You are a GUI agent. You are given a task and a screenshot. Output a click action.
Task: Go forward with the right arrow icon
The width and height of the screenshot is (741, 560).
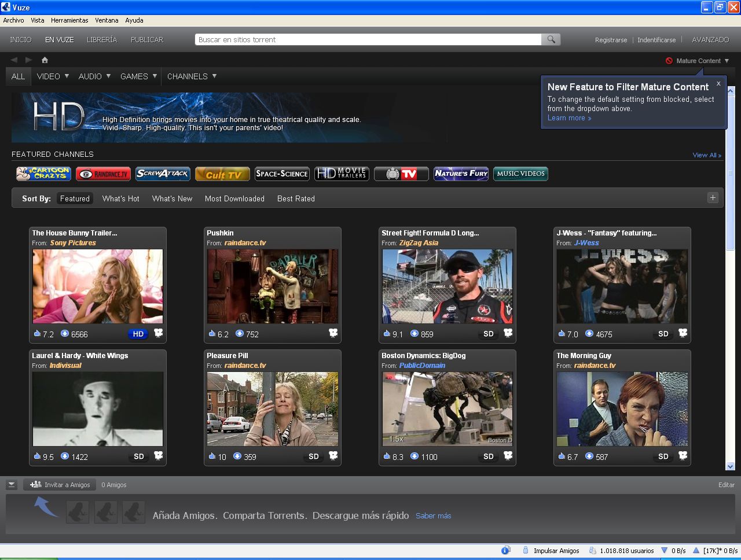tap(28, 60)
